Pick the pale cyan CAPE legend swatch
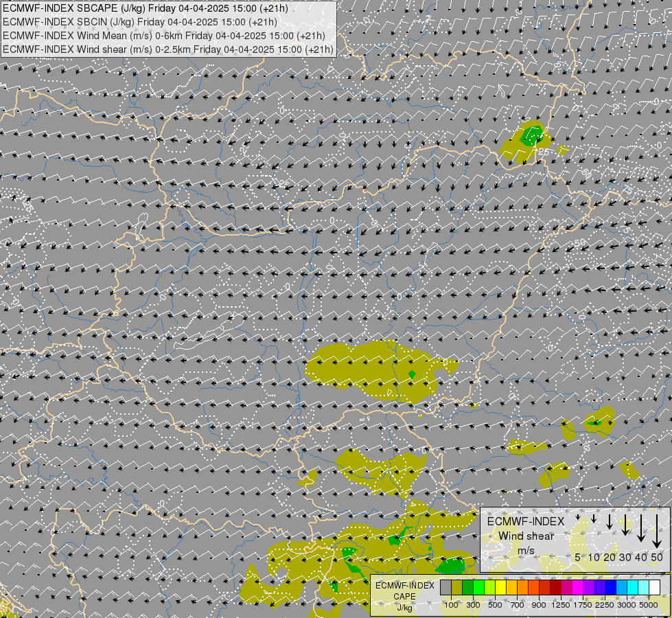This screenshot has width=672, height=618. pos(644,588)
